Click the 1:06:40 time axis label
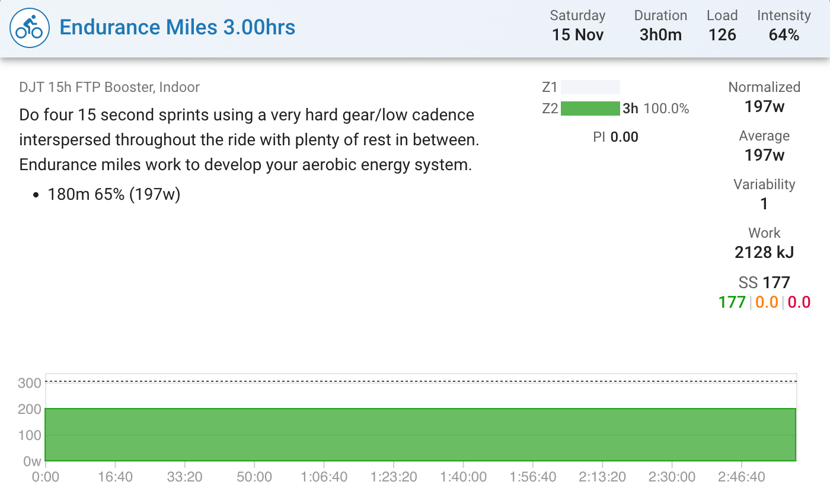The height and width of the screenshot is (504, 830). (324, 477)
